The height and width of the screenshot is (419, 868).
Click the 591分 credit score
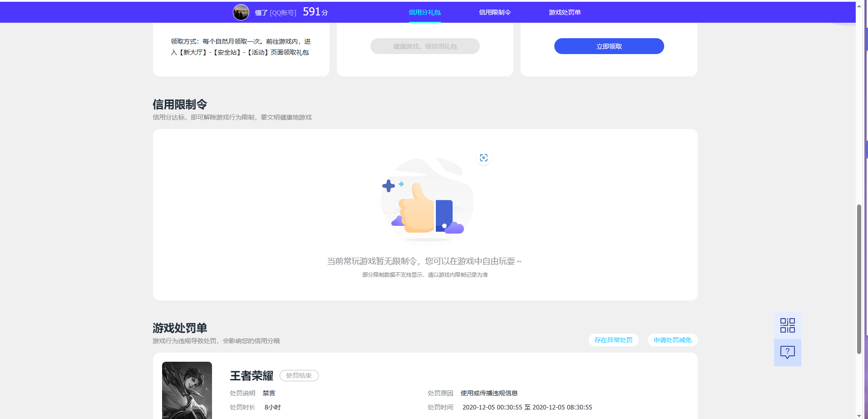(x=315, y=12)
